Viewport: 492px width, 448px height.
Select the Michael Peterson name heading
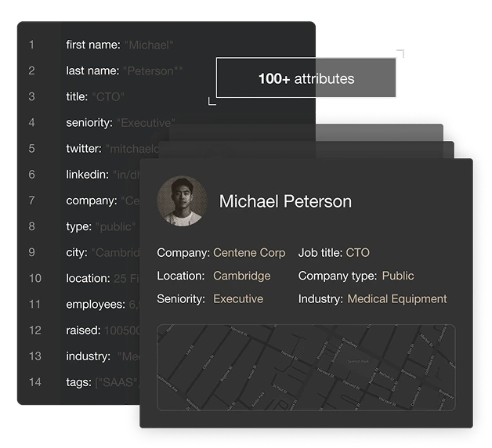pos(285,201)
